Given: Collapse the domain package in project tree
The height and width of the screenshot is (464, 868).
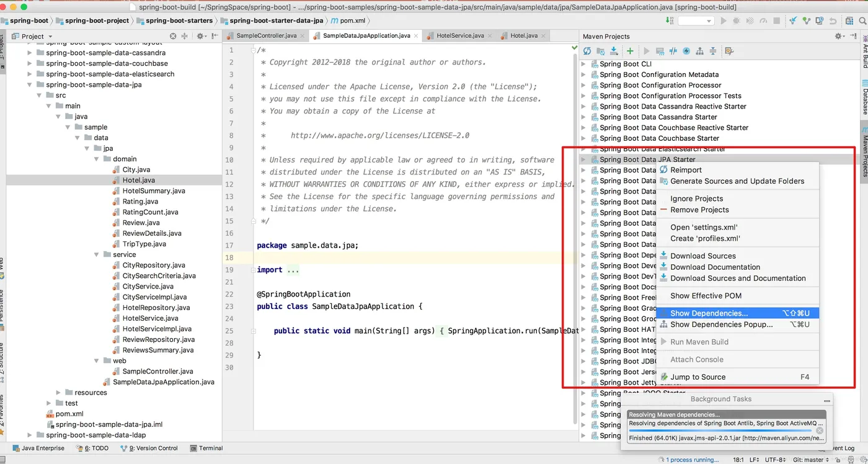Looking at the screenshot, I should click(97, 159).
